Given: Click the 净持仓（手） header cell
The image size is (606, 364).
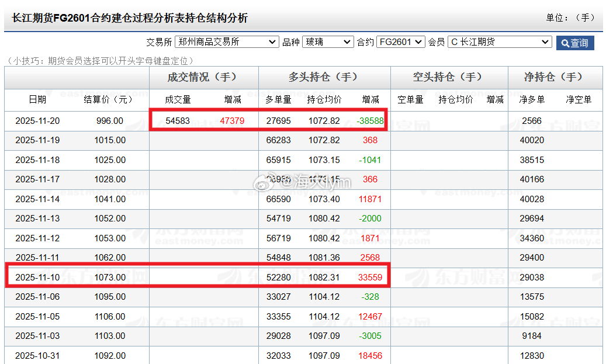Looking at the screenshot, I should point(553,77).
